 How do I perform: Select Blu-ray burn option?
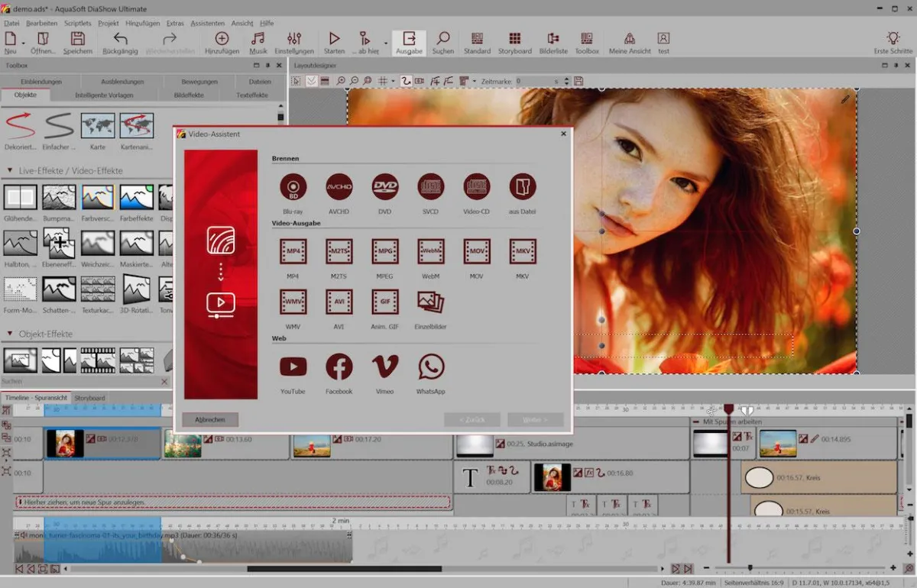tap(293, 187)
